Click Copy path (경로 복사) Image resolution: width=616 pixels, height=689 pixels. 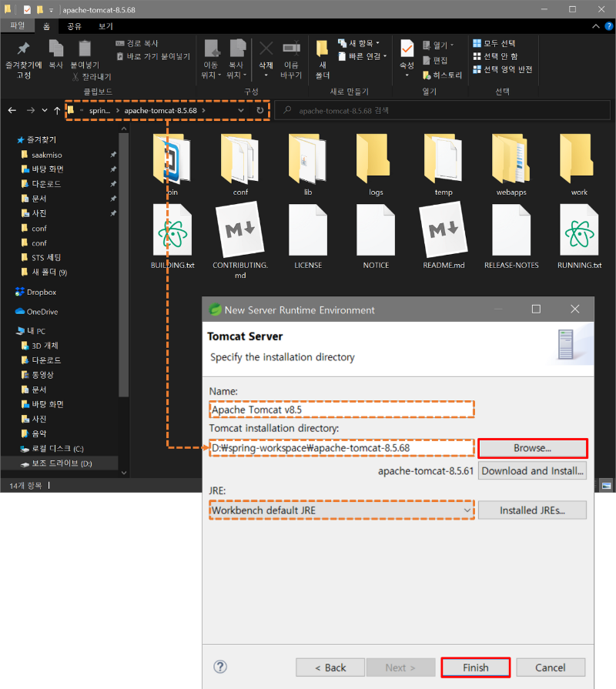click(x=136, y=43)
